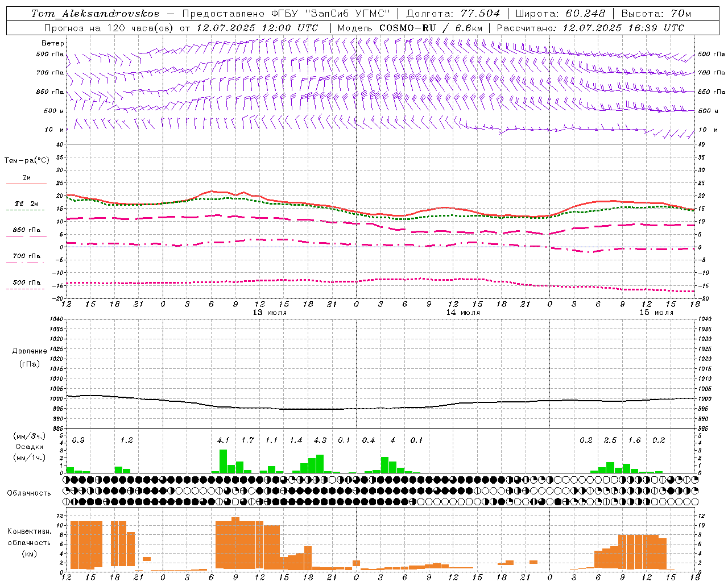728x582 pixels.
Task: Click the Давление panel label
Action: coord(30,351)
